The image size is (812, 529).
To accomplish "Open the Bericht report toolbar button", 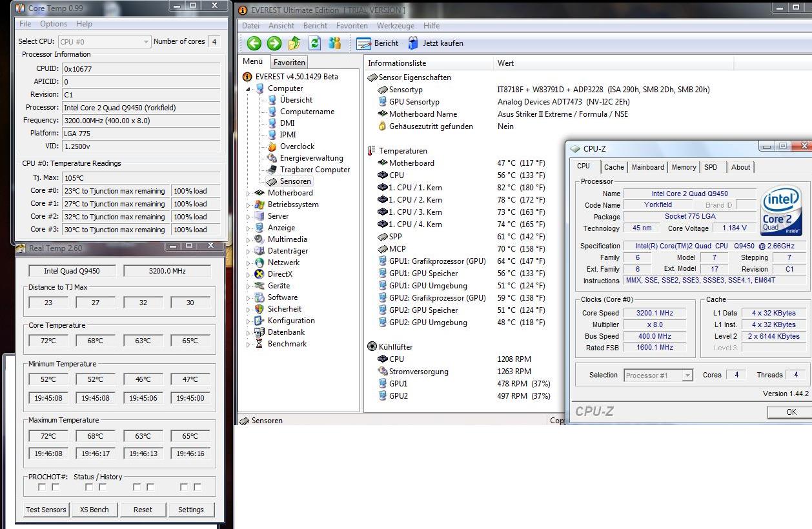I will pyautogui.click(x=378, y=43).
